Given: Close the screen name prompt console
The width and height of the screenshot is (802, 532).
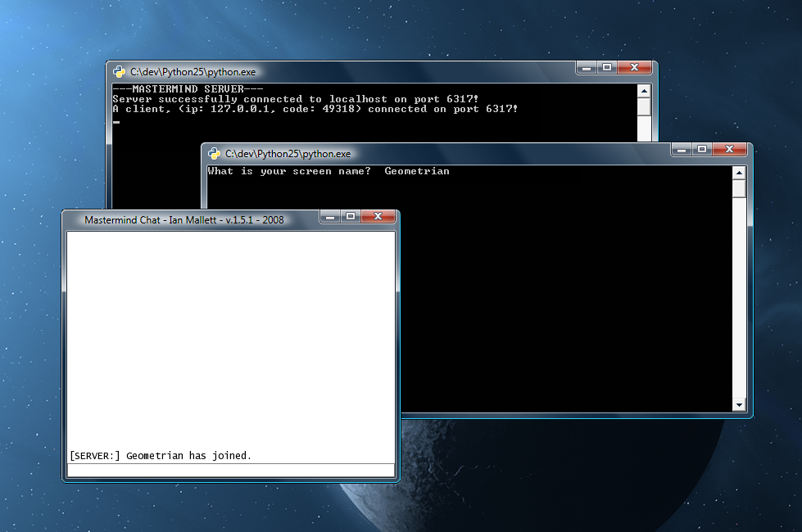Looking at the screenshot, I should pyautogui.click(x=729, y=150).
